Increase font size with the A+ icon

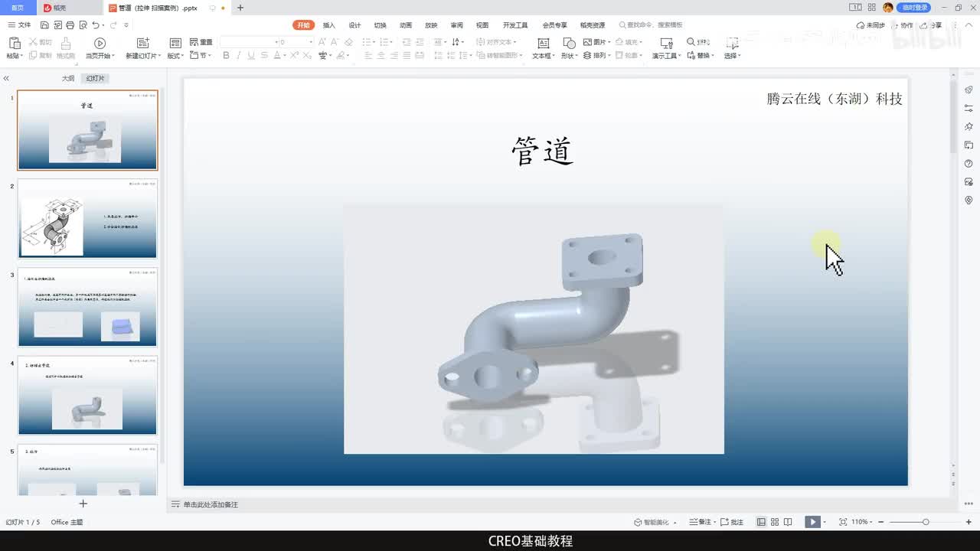pyautogui.click(x=322, y=42)
